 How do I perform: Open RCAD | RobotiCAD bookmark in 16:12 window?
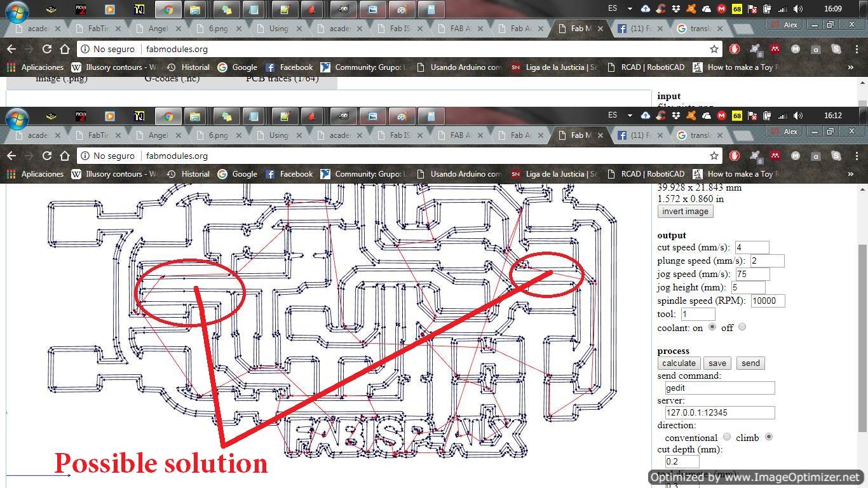(x=646, y=173)
